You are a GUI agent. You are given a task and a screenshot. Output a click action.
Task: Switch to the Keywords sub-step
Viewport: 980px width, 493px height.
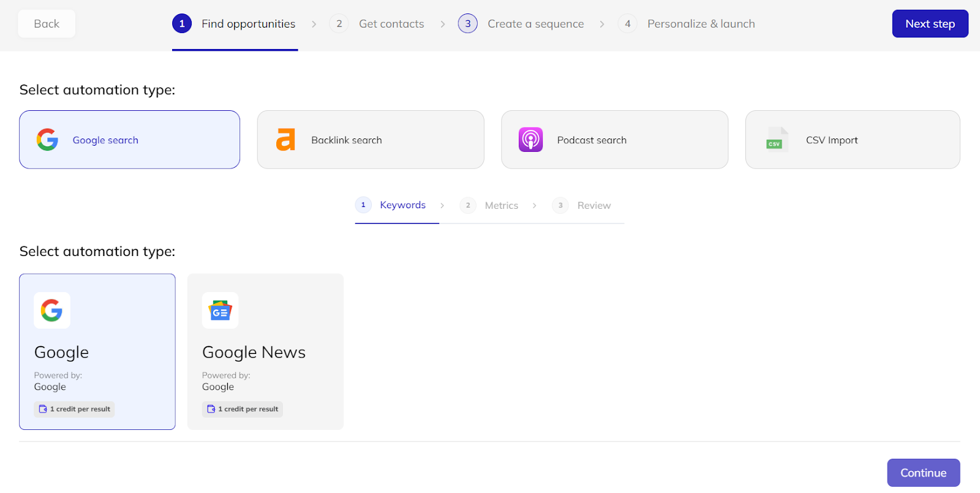[x=391, y=205]
